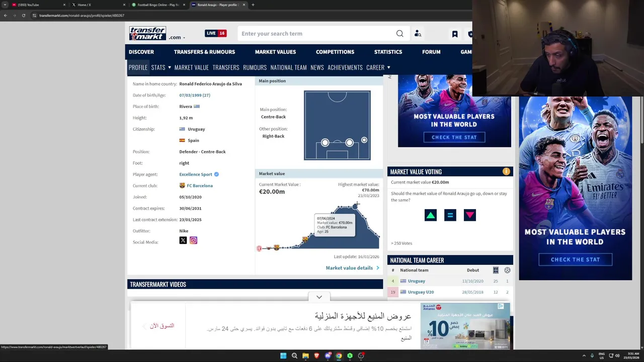This screenshot has width=644, height=362.
Task: Switch to ACHIEVEMENTS player tab
Action: 345,67
